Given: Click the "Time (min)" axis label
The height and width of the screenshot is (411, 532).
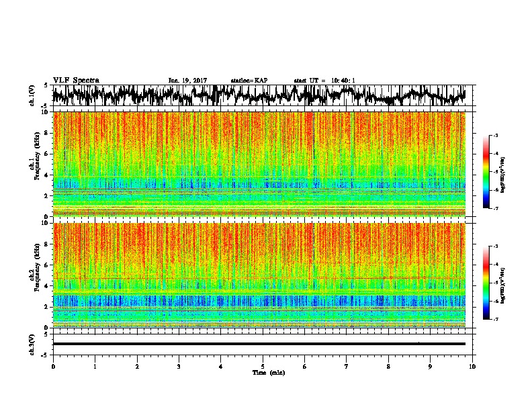Looking at the screenshot, I should (269, 373).
